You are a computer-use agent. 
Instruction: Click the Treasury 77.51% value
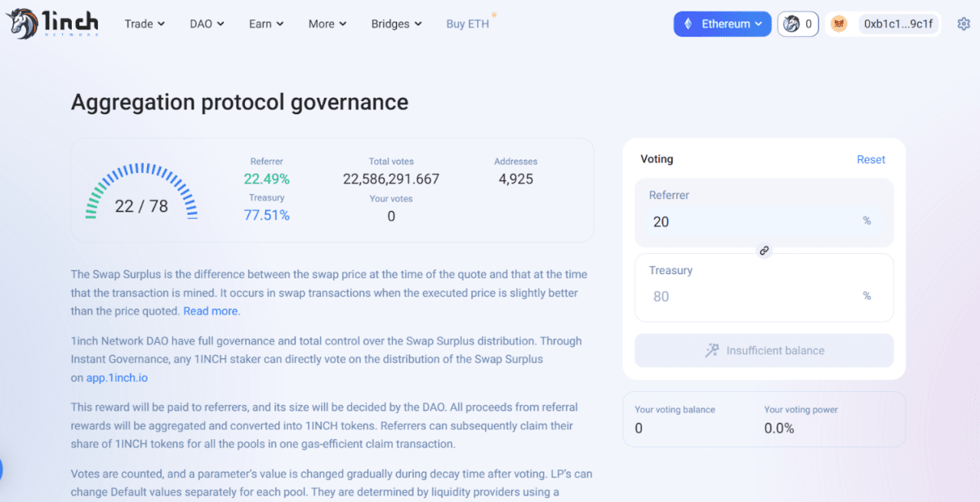click(266, 215)
